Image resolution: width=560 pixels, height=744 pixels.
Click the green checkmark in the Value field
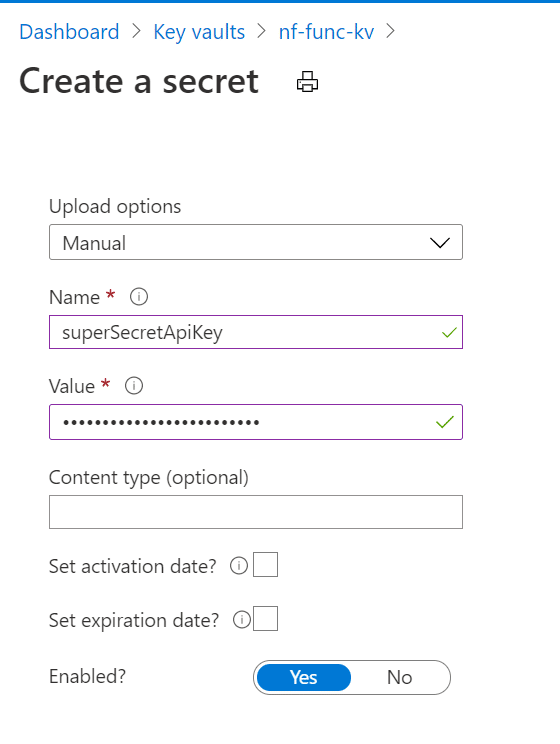[445, 422]
